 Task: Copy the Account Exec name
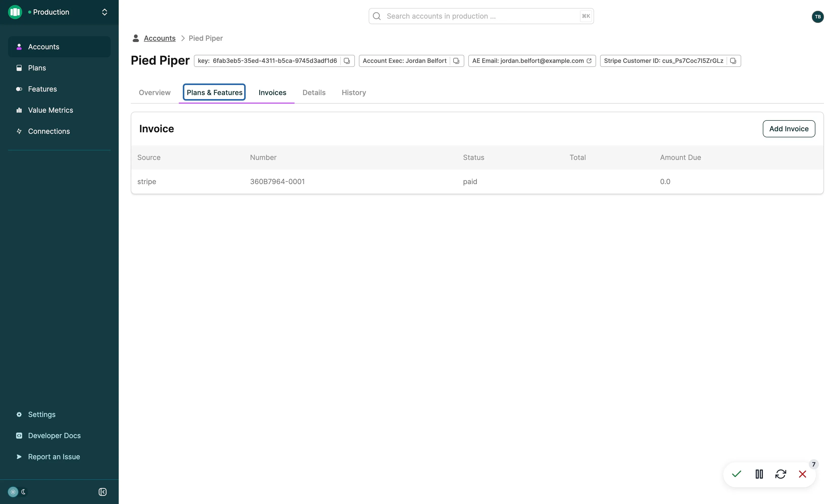[456, 61]
